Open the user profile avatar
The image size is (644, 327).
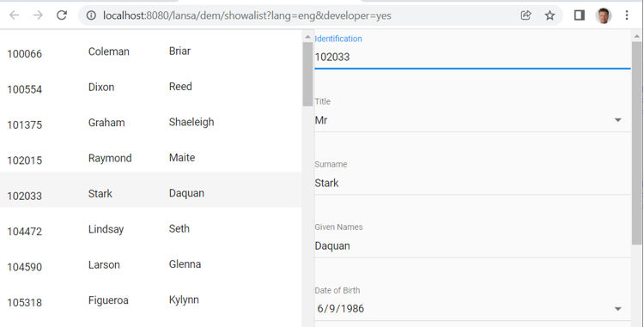604,15
